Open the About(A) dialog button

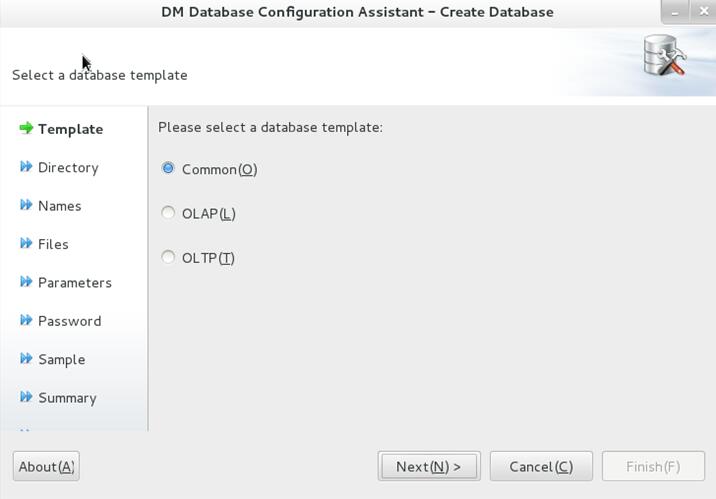click(46, 466)
